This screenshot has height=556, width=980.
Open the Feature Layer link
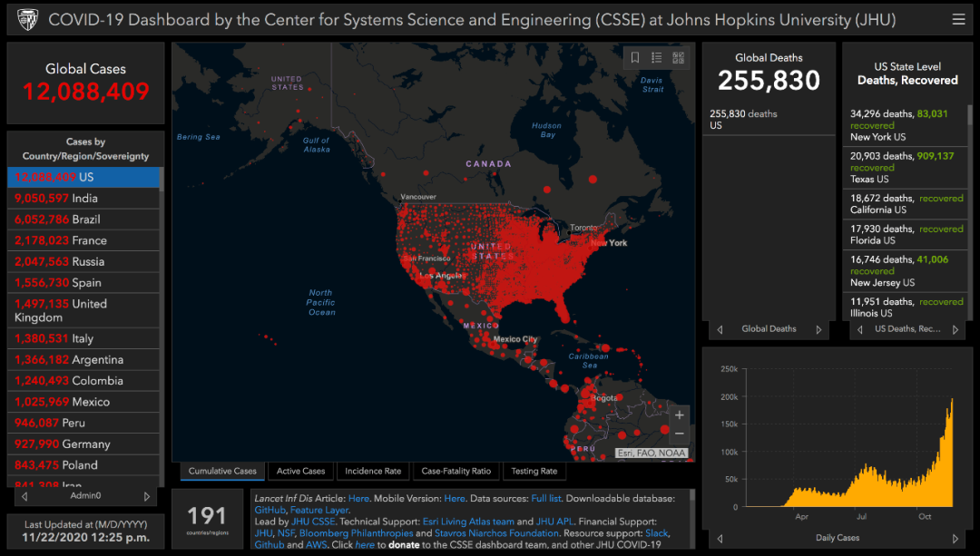(318, 511)
